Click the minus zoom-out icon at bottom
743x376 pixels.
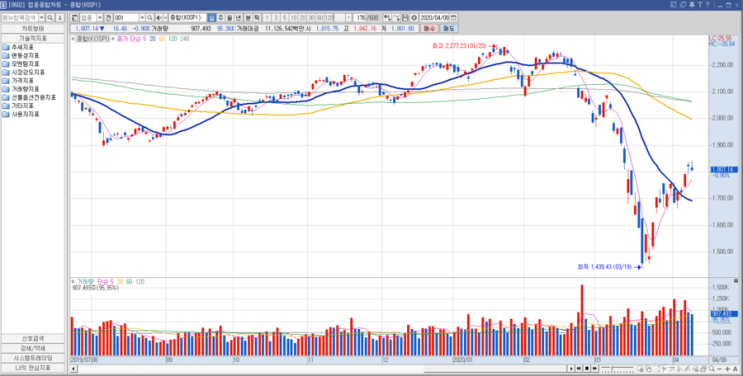pyautogui.click(x=719, y=368)
